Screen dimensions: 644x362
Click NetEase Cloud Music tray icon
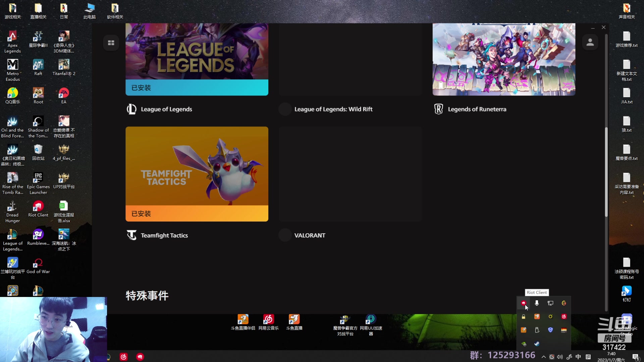click(564, 316)
